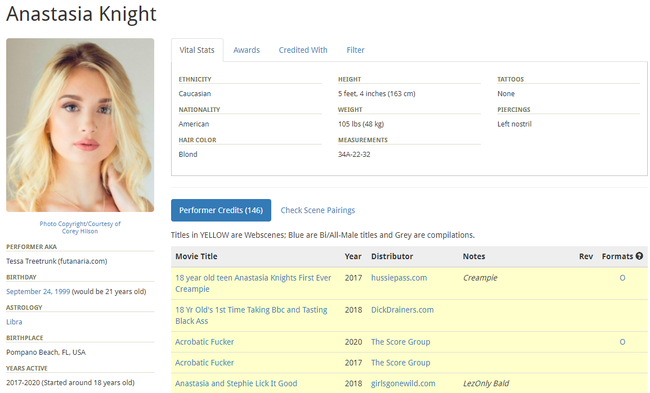Screen dimensions: 650x393
Task: Click the September 24, 1999 birthday link
Action: point(38,291)
